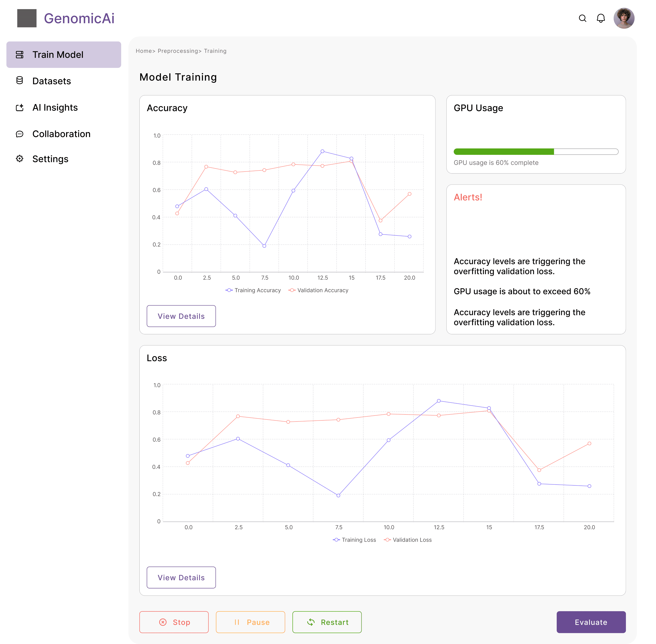The height and width of the screenshot is (644, 656).
Task: View Details of the Accuracy chart
Action: (x=181, y=316)
